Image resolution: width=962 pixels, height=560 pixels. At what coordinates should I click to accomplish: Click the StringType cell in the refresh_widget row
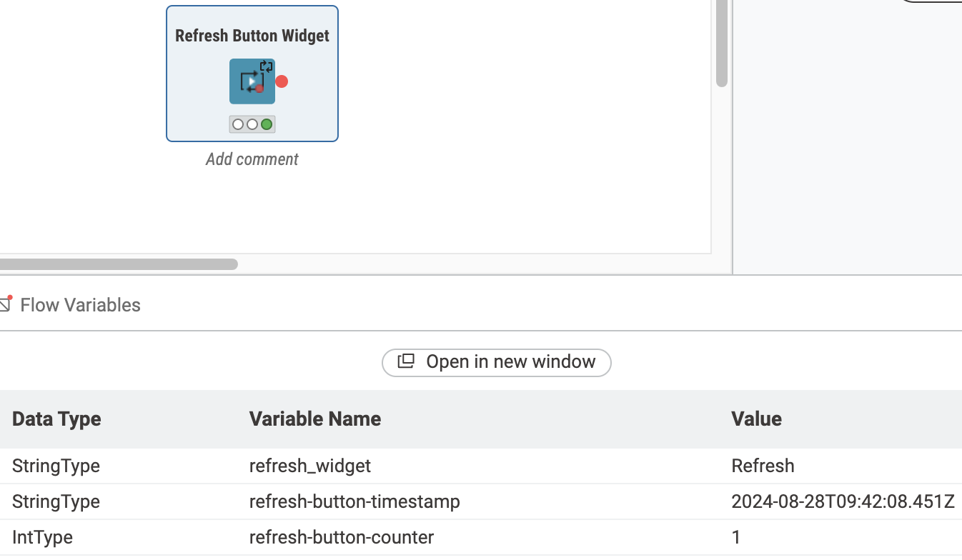(56, 466)
